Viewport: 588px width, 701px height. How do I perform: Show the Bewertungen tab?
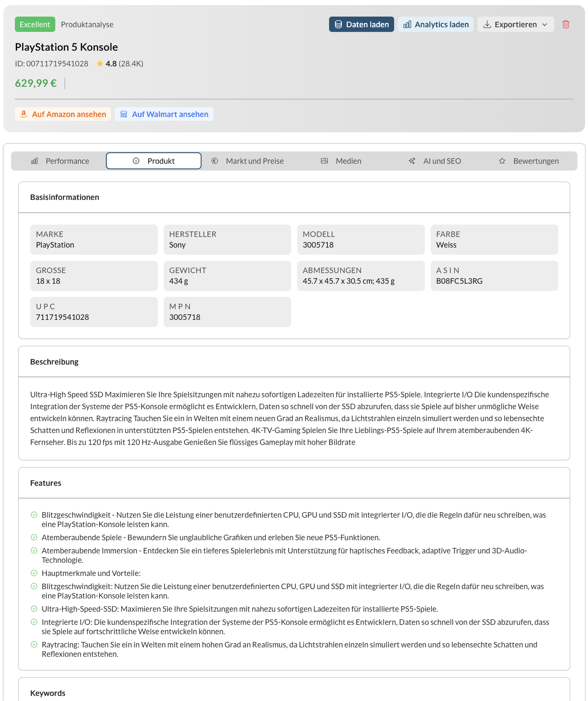(x=529, y=161)
